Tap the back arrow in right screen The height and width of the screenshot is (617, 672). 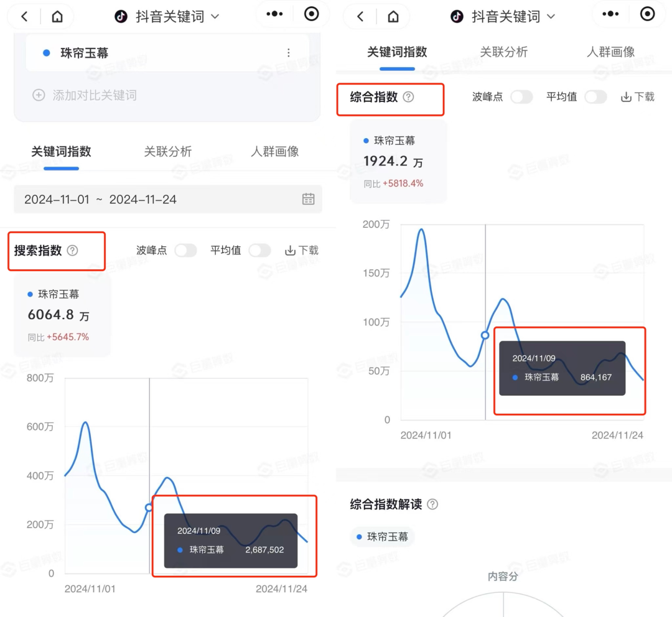pos(360,17)
